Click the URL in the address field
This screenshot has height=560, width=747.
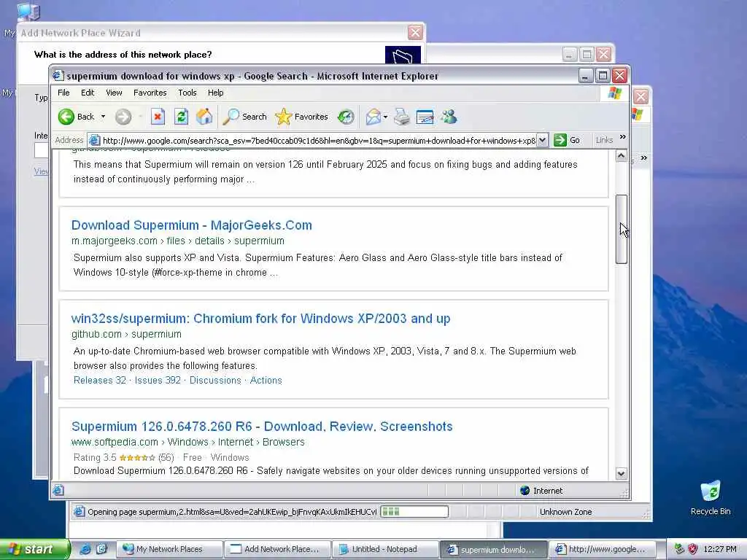pyautogui.click(x=320, y=141)
